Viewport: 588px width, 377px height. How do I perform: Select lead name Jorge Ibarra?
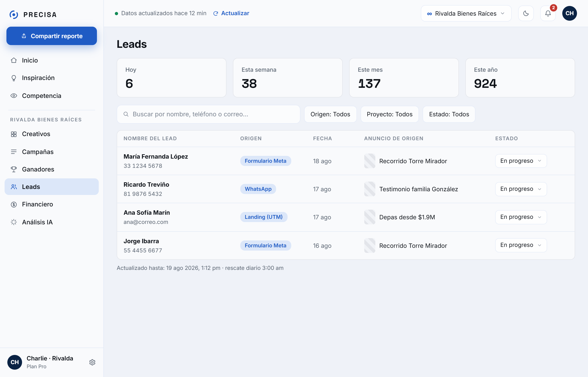tap(141, 241)
